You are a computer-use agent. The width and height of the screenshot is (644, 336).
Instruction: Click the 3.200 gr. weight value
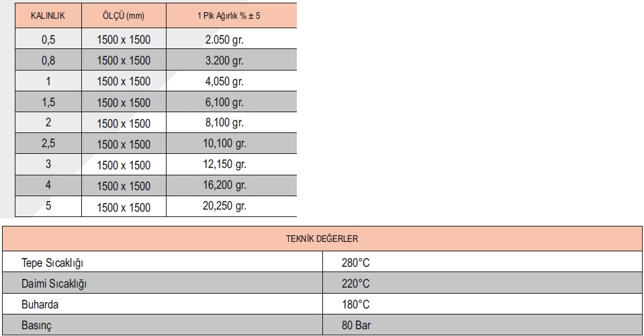click(224, 61)
